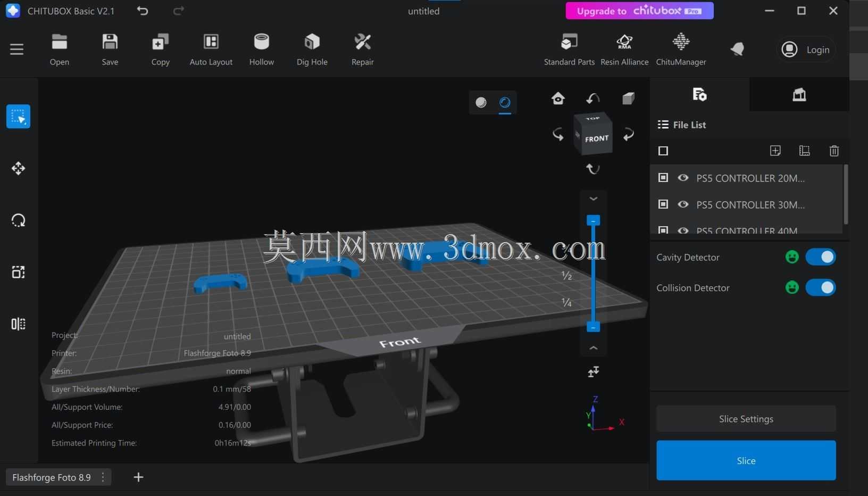The height and width of the screenshot is (496, 868).
Task: Delete selected files with trash icon
Action: pyautogui.click(x=834, y=151)
